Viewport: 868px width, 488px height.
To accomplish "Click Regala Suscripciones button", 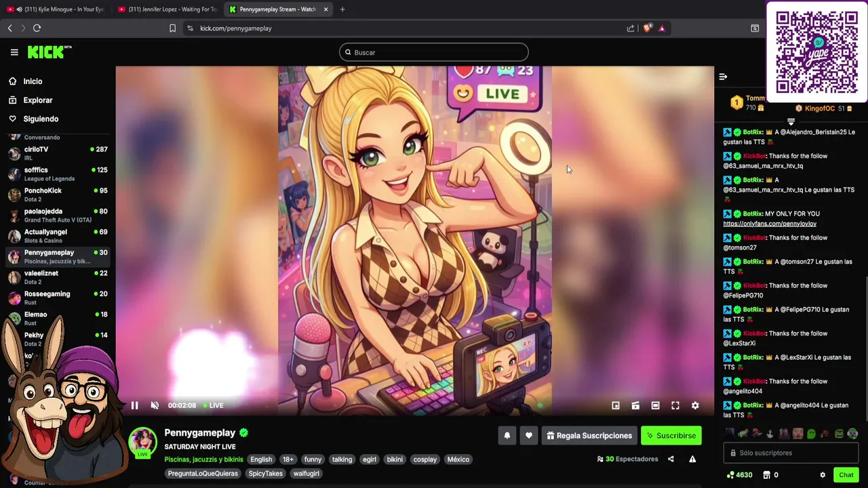I will tap(589, 436).
